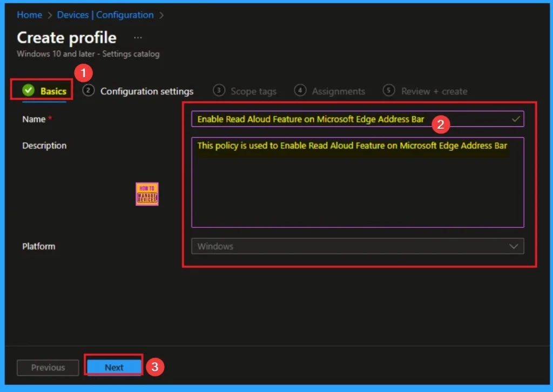Click the step 5 circle icon for Review + create
The width and height of the screenshot is (553, 392).
tap(389, 90)
